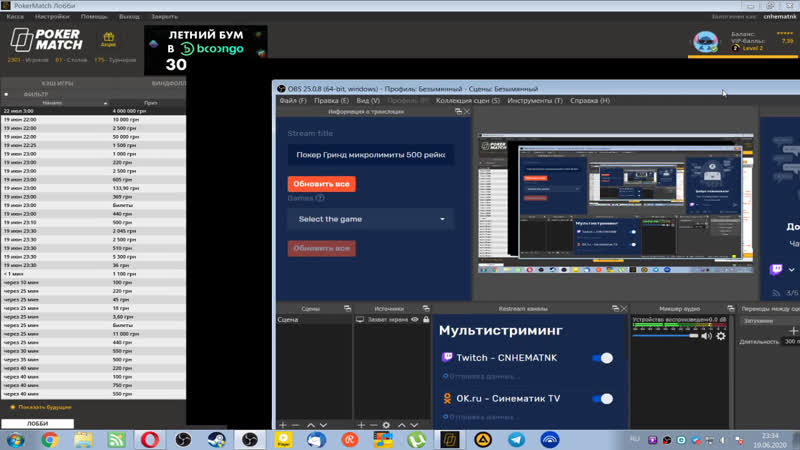Sort tournaments by Начало column header
This screenshot has width=800, height=450.
(53, 103)
